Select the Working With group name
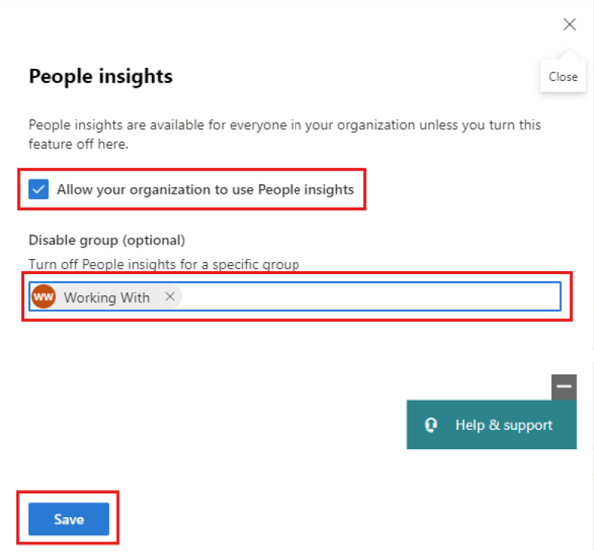 [106, 297]
